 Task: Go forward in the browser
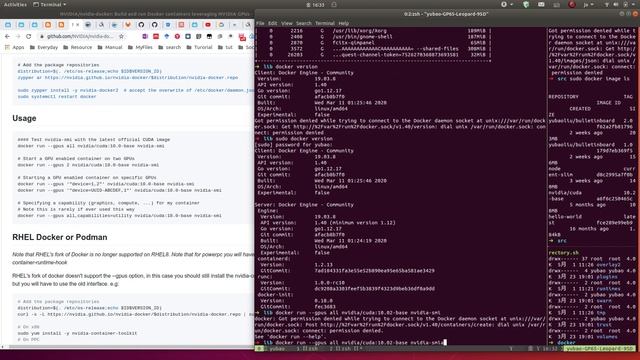coord(18,36)
